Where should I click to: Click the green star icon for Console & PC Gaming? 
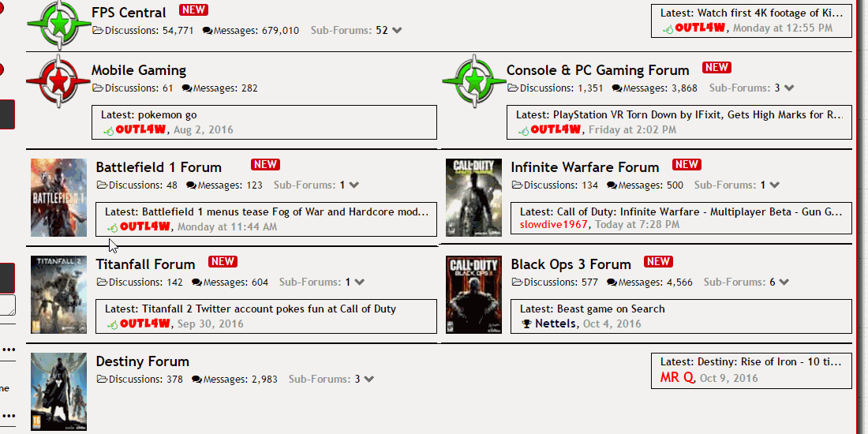474,80
